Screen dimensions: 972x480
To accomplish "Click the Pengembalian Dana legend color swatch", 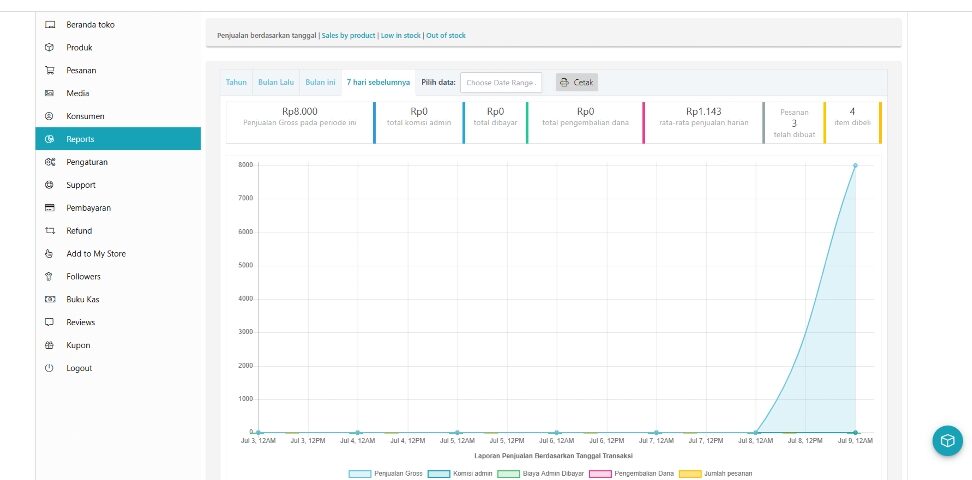I will pyautogui.click(x=601, y=473).
